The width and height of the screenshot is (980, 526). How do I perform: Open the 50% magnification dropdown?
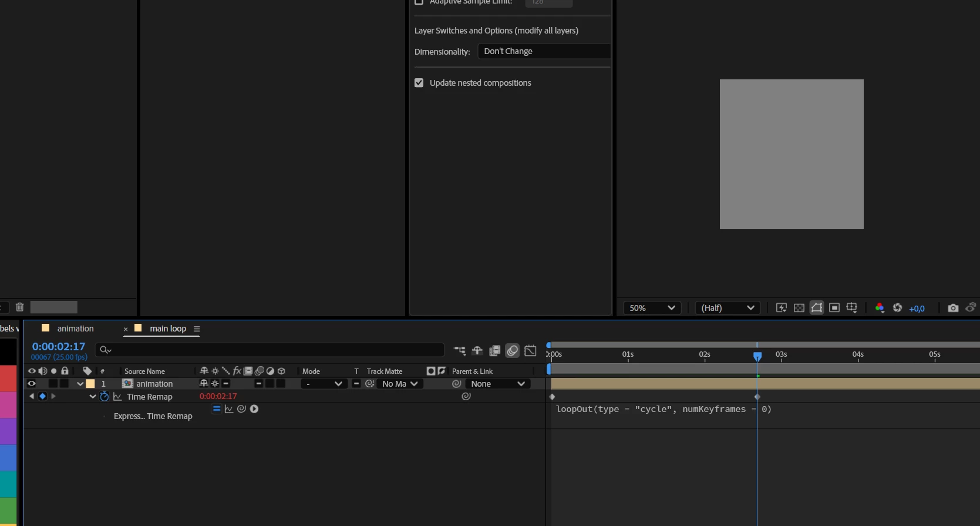(652, 308)
